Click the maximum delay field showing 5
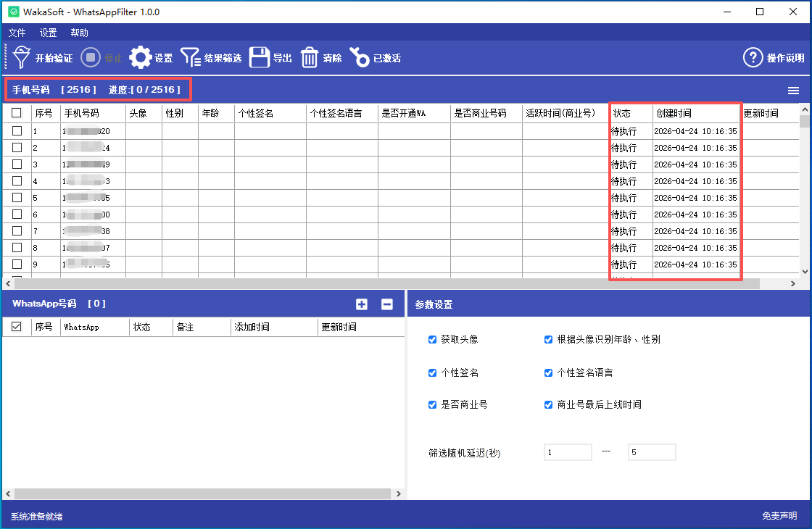The height and width of the screenshot is (529, 812). click(651, 452)
